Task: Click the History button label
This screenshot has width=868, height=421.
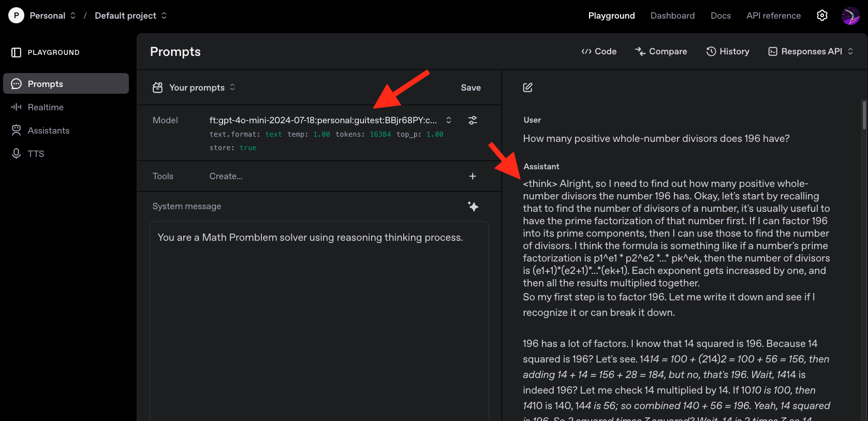Action: [x=734, y=51]
